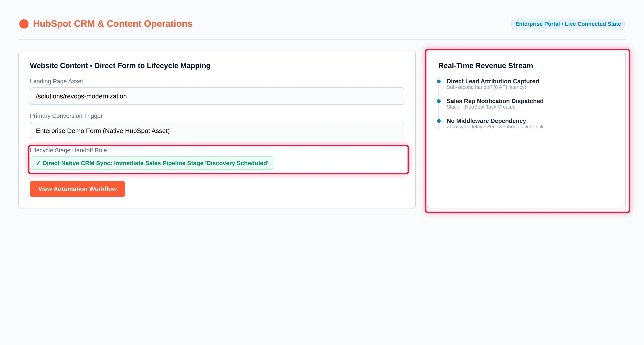Click the Landing Page Asset label
This screenshot has width=644, height=345.
pyautogui.click(x=56, y=81)
